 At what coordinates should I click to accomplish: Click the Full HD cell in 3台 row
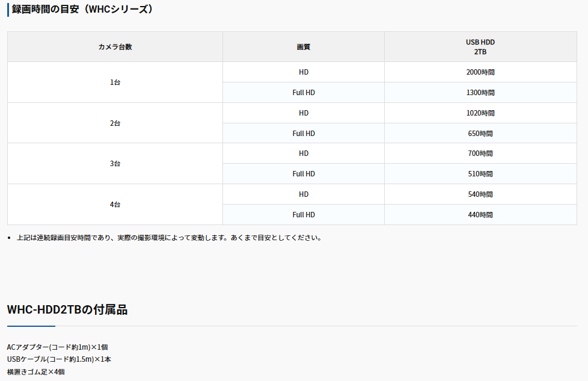304,174
